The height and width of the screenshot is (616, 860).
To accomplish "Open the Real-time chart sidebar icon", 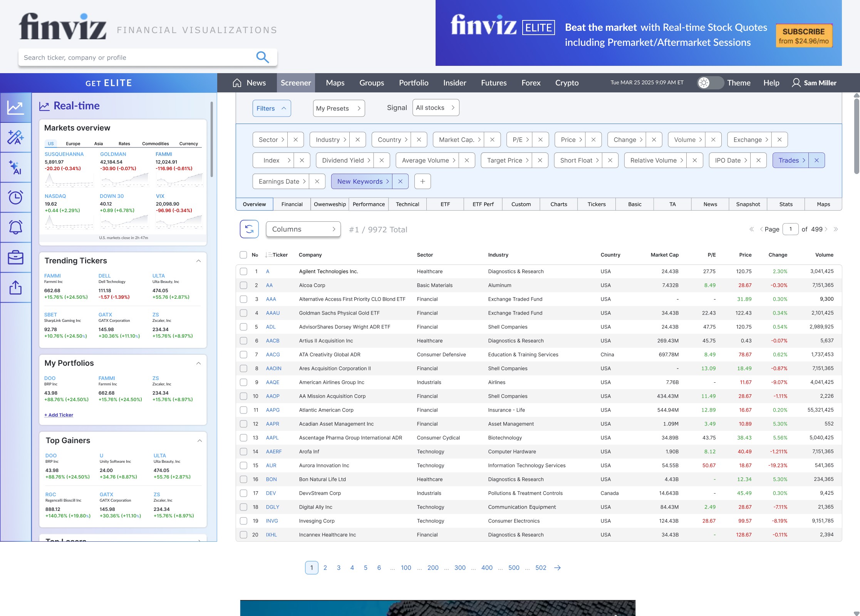I will coord(16,107).
